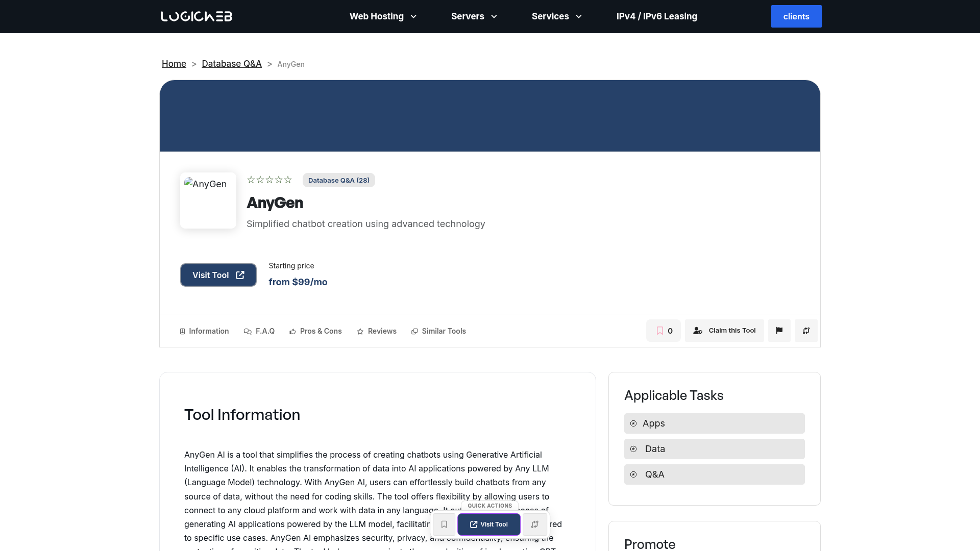The height and width of the screenshot is (551, 980).
Task: Switch to the Information tab
Action: coord(204,331)
